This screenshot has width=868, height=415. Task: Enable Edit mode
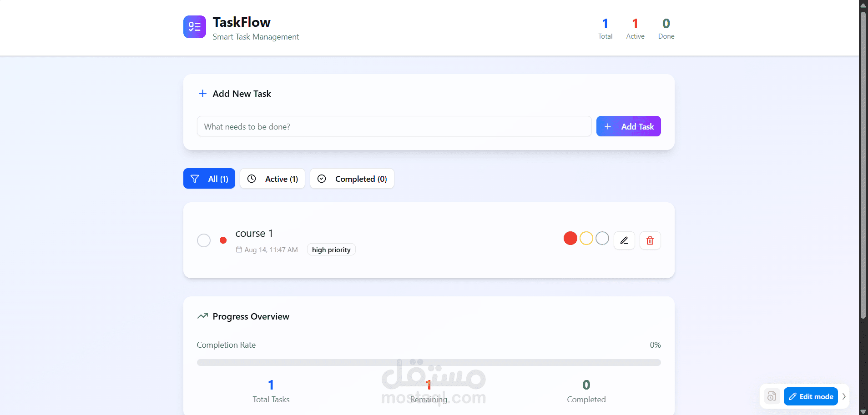[x=811, y=396]
